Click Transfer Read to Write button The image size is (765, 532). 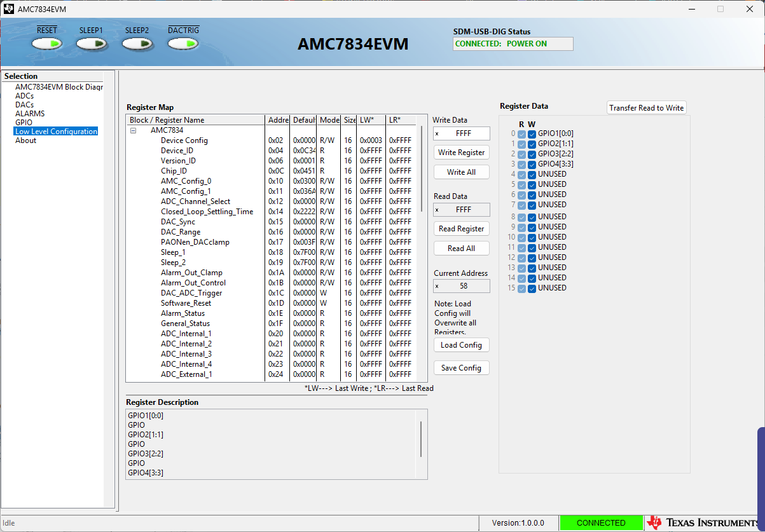coord(647,108)
